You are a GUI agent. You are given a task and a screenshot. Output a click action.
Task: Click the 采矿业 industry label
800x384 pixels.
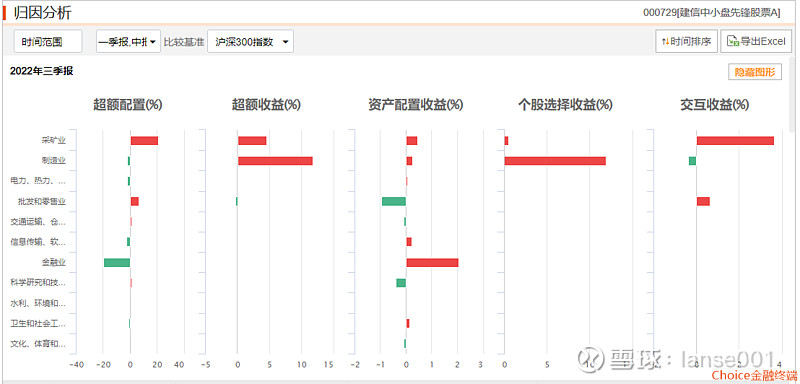54,140
